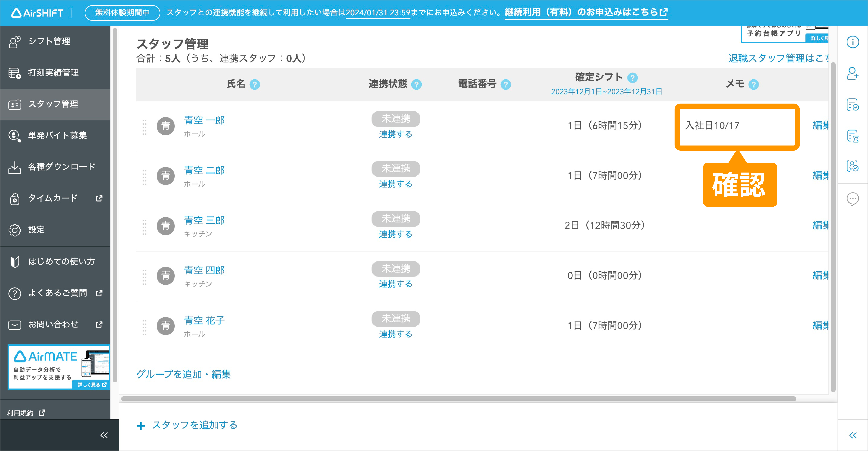Open 継続利用（有料）のお申込みはこちら link
The width and height of the screenshot is (868, 451).
(x=586, y=13)
